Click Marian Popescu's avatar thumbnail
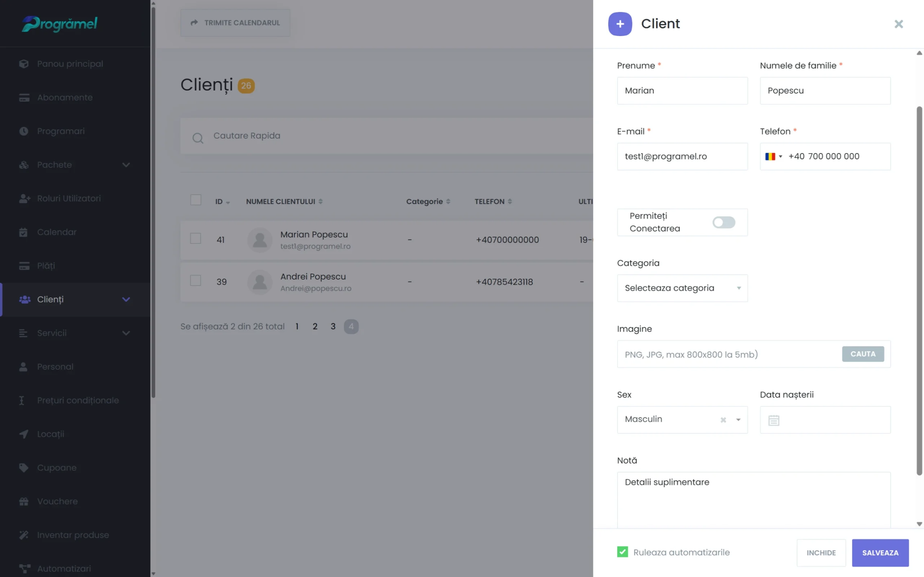 click(260, 240)
